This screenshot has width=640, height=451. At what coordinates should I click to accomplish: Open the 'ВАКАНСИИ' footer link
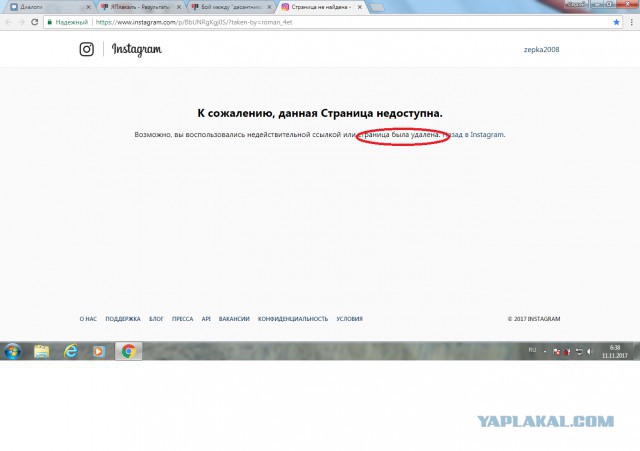point(234,319)
